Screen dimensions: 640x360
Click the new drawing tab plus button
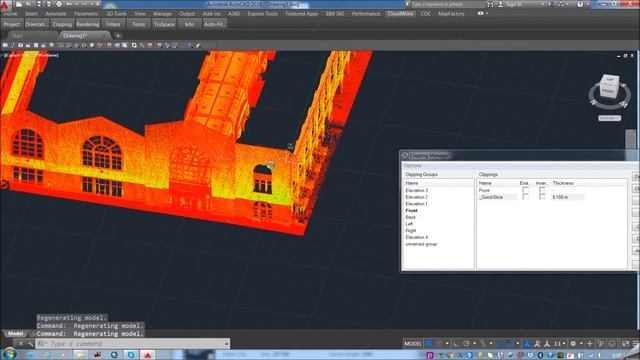(x=118, y=36)
